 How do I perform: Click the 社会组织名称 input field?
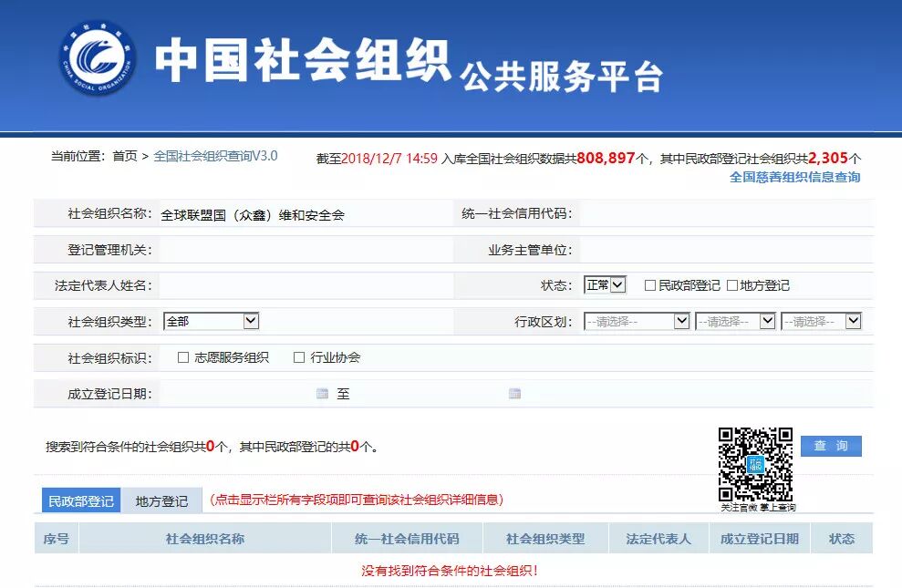pos(306,214)
